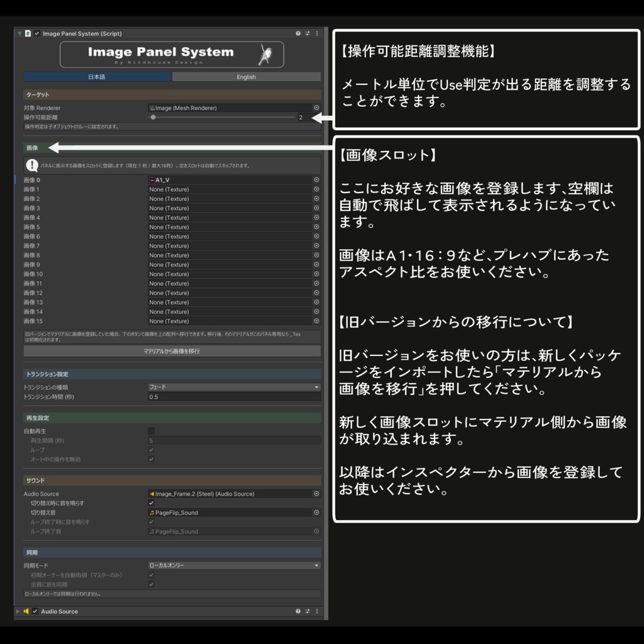Image resolution: width=644 pixels, height=644 pixels.
Task: Open object picker for 画像 10 slot
Action: pyautogui.click(x=316, y=274)
